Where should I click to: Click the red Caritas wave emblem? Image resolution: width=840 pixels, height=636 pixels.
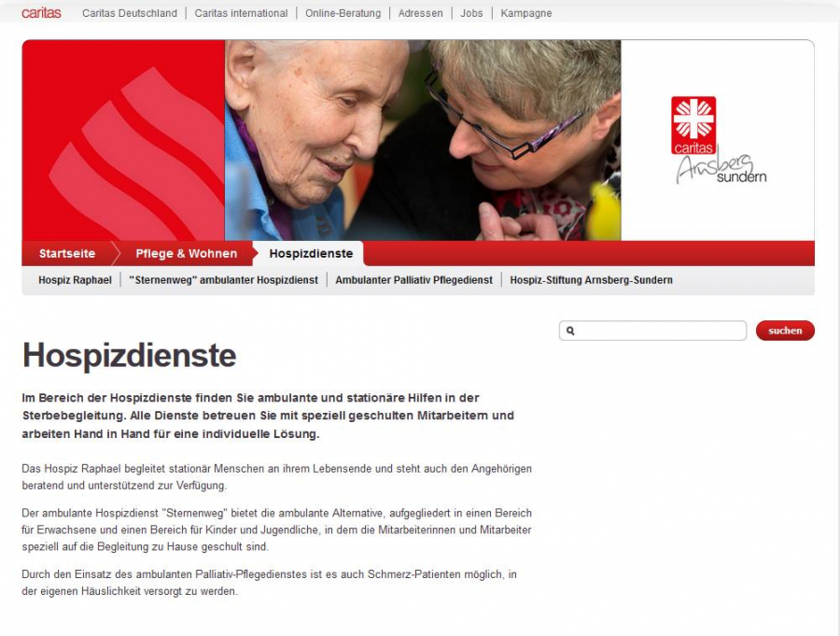coord(123,140)
